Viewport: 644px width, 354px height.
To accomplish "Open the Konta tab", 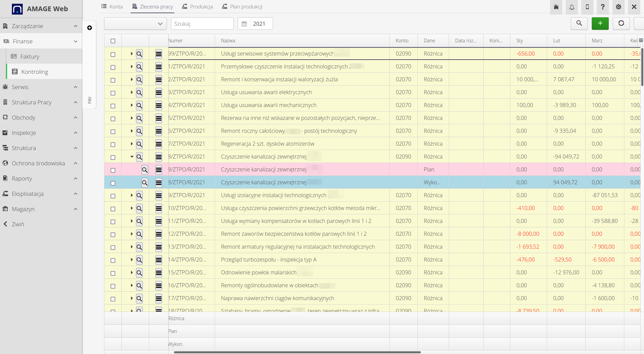I will 112,6.
